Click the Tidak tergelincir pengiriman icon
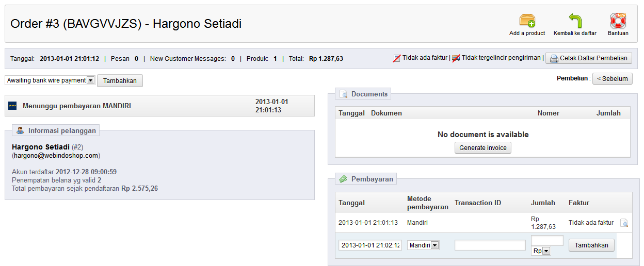 (x=456, y=58)
